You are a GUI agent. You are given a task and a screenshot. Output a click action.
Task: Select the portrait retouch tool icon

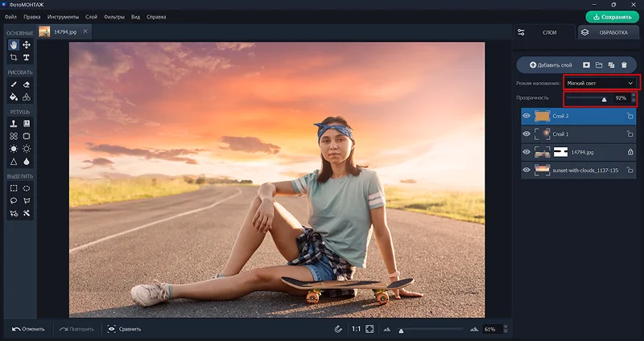(x=27, y=124)
